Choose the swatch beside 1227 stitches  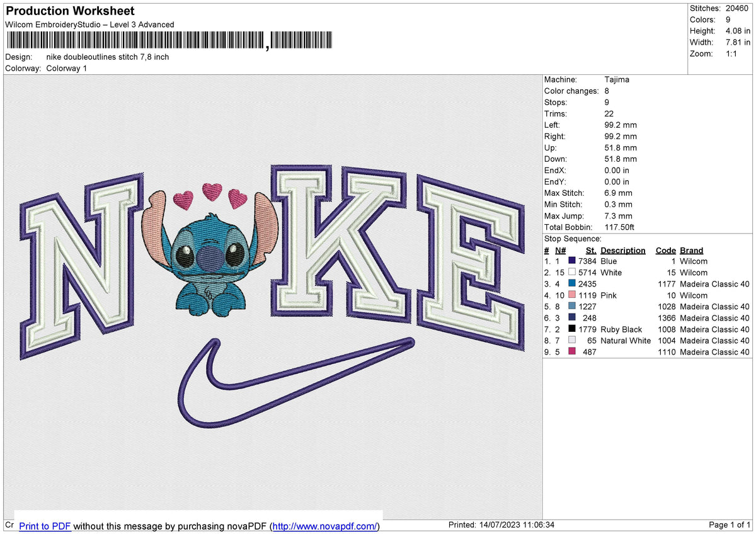pyautogui.click(x=572, y=307)
